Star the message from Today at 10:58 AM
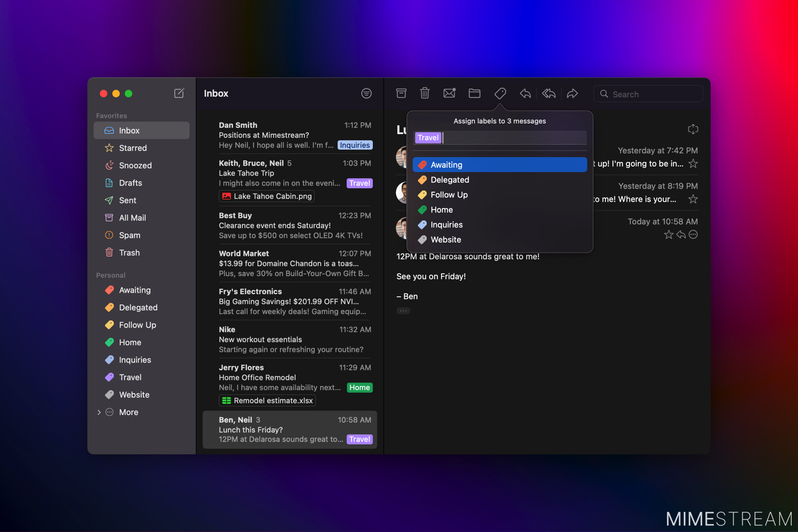798x532 pixels. (669, 235)
